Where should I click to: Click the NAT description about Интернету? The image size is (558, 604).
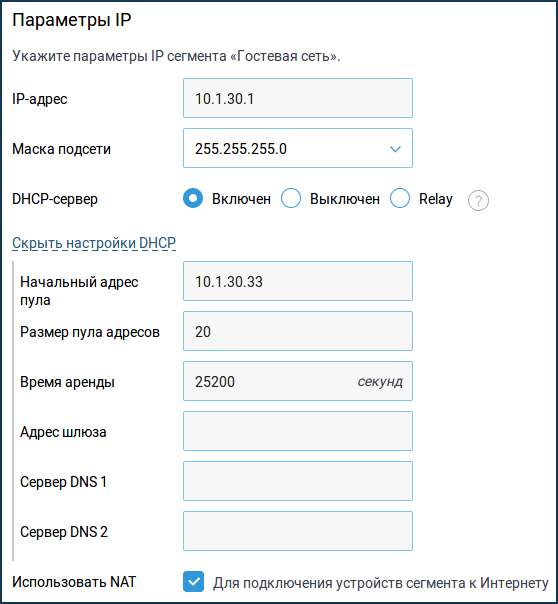coord(381,583)
